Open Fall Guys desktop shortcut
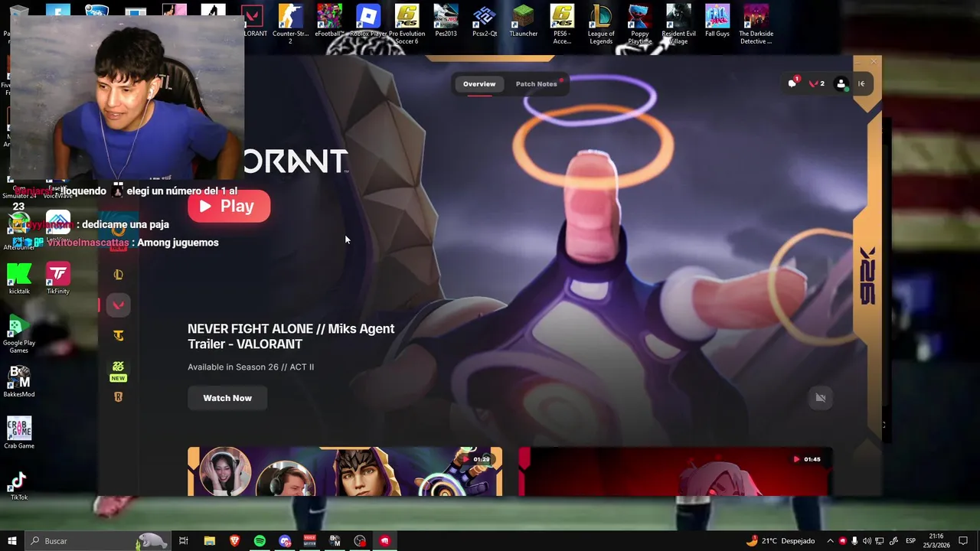Screen dimensions: 980x551 tap(717, 21)
